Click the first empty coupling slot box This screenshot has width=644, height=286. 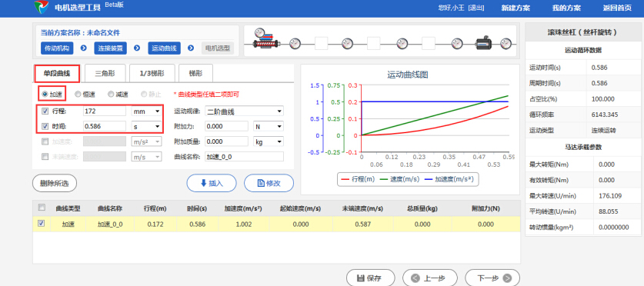click(321, 43)
